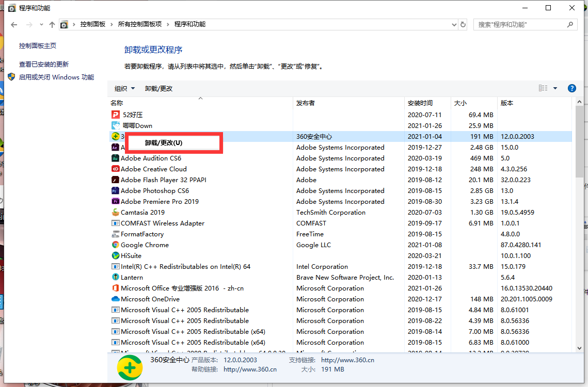Expand the address bar history dropdown
The width and height of the screenshot is (588, 387).
point(454,24)
